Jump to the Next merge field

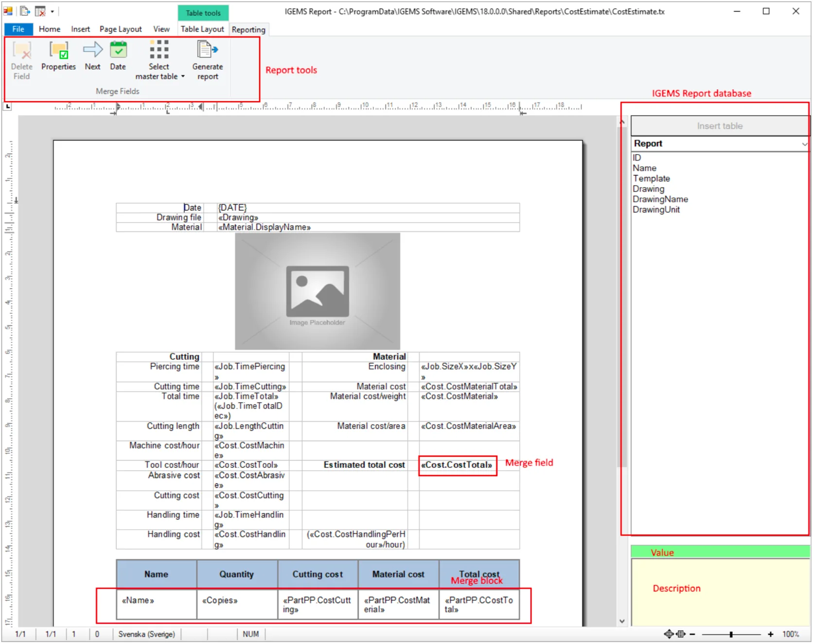(x=92, y=51)
